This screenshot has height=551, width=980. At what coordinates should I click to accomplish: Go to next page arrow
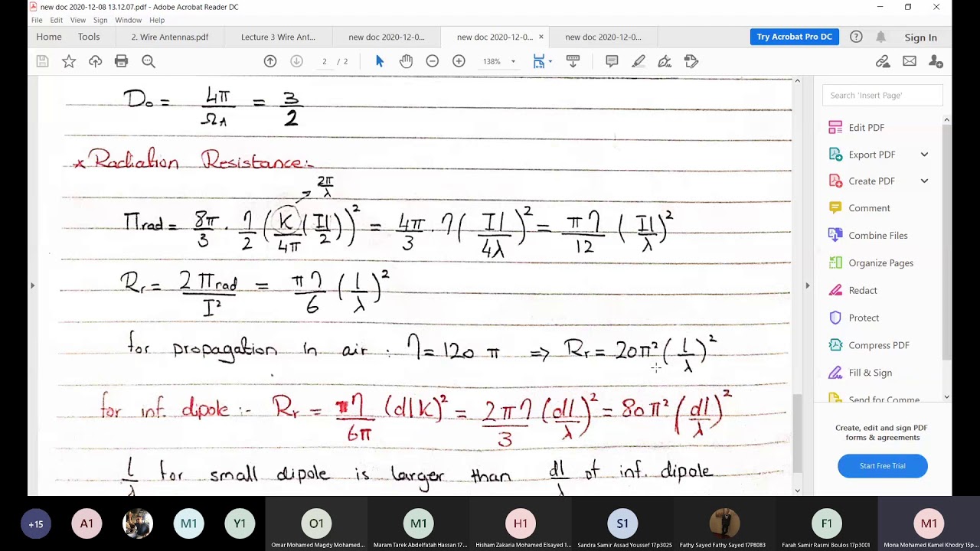click(296, 61)
